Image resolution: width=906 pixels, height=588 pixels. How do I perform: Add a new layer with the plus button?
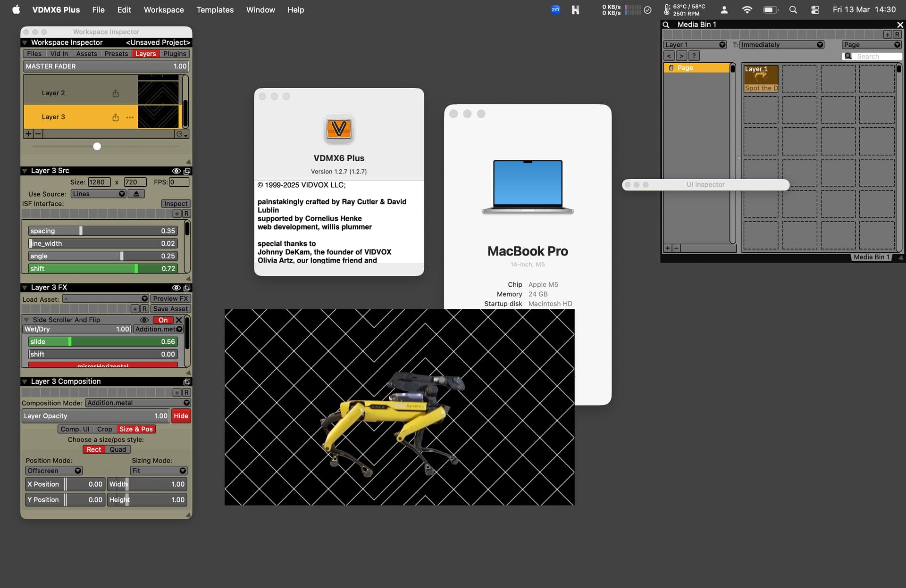pyautogui.click(x=29, y=134)
